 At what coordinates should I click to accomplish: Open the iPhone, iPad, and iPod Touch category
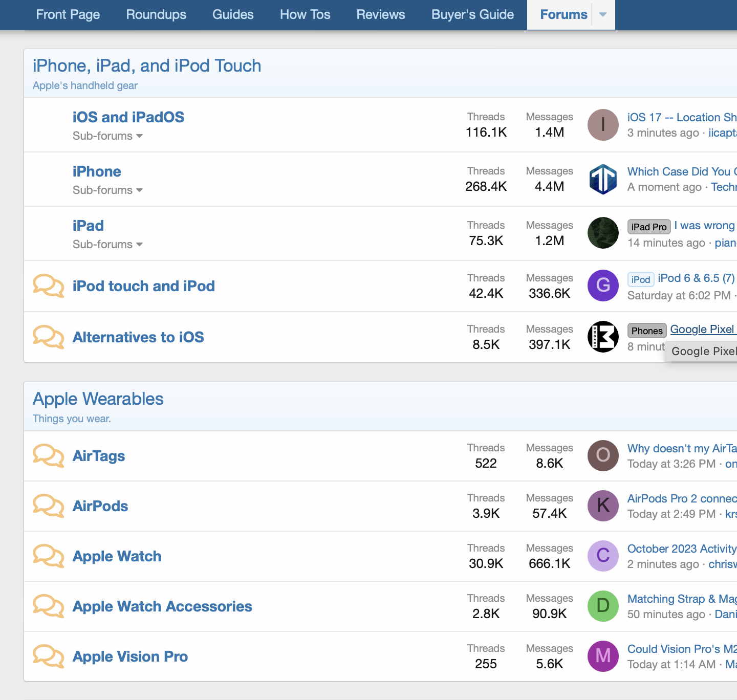click(147, 66)
